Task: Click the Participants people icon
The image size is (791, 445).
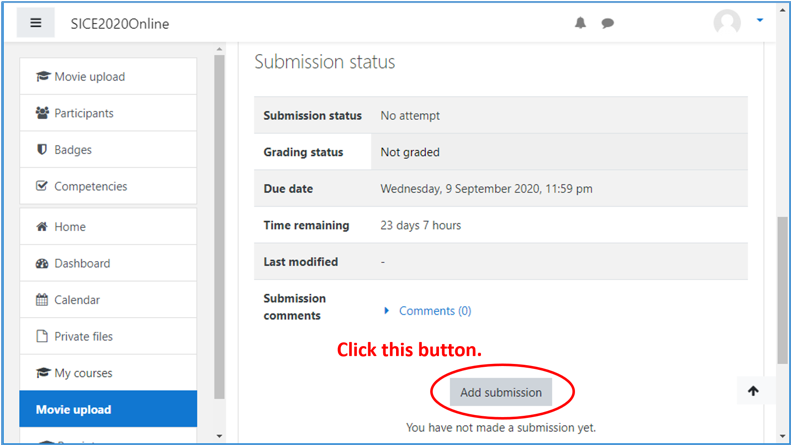Action: (x=42, y=113)
